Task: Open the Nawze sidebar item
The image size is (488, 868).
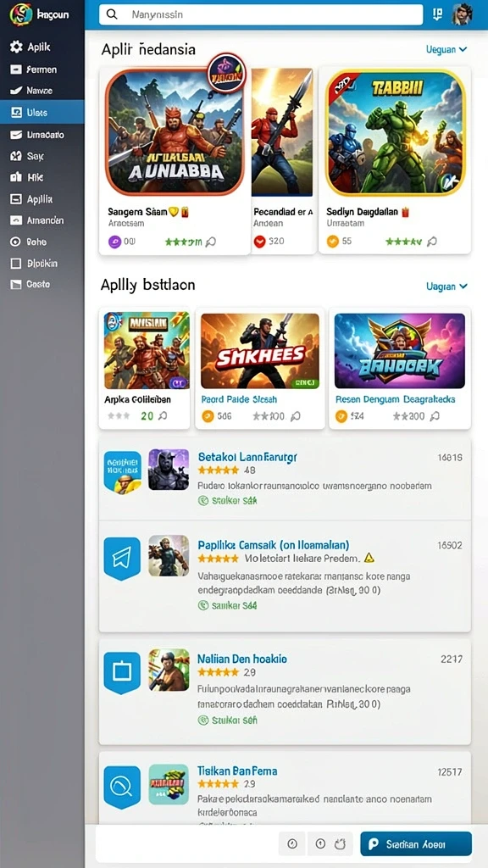Action: pos(42,90)
